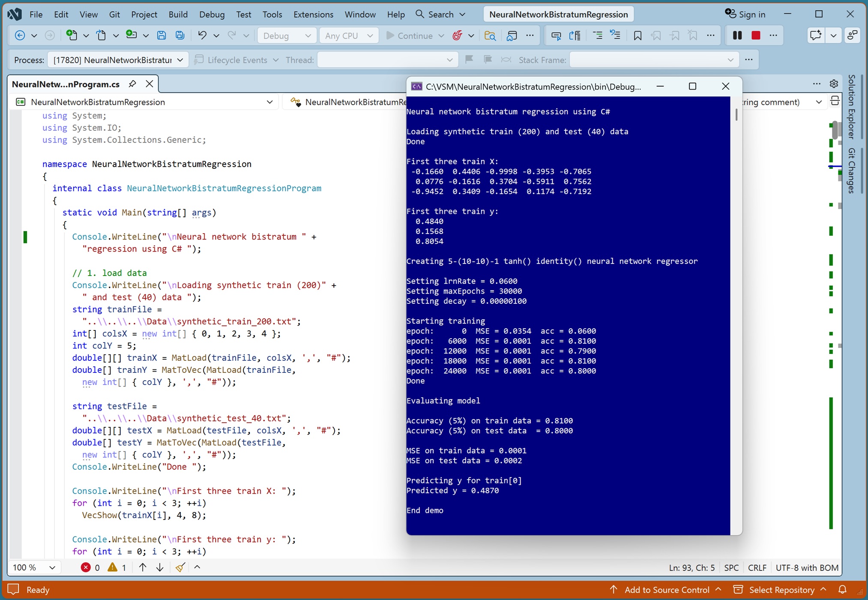Open the Extensions menu
This screenshot has height=600, width=868.
pos(313,14)
